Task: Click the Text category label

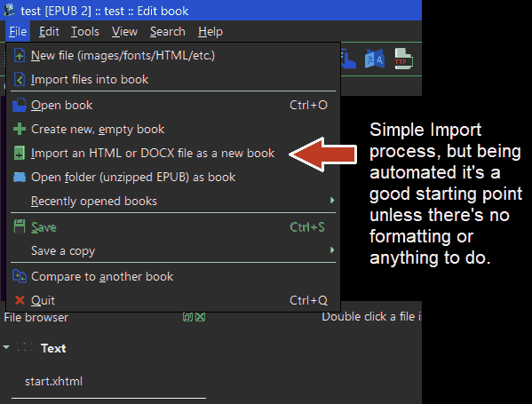Action: pyautogui.click(x=53, y=348)
